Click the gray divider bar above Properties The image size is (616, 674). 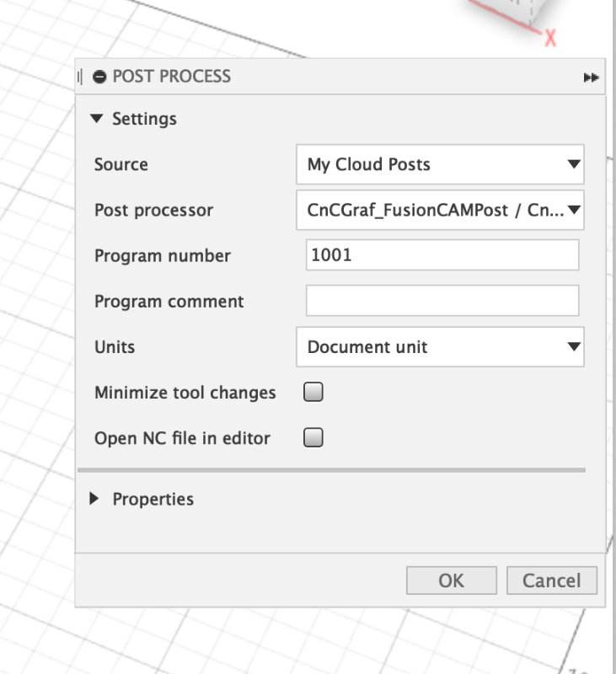pyautogui.click(x=331, y=470)
